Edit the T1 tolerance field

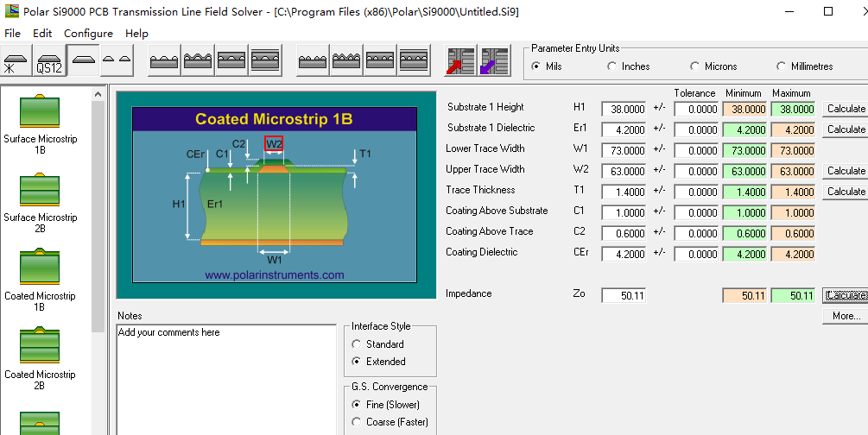tap(696, 192)
